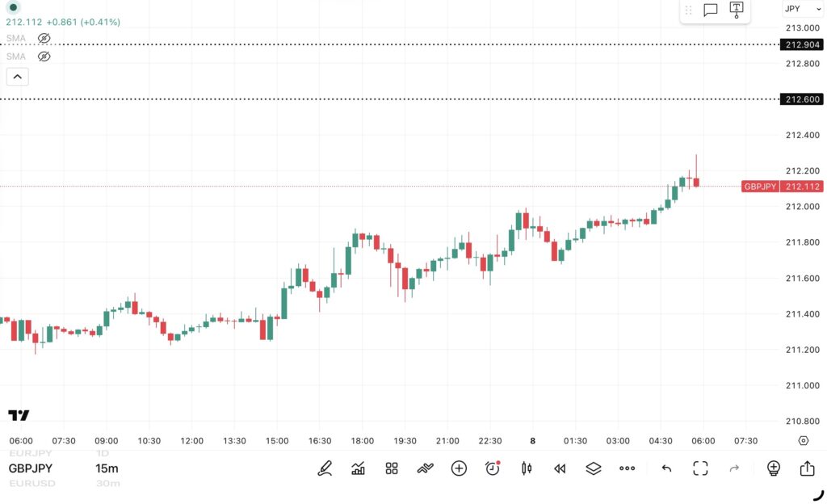Click the compare symbols icon
The image size is (827, 504).
(426, 468)
